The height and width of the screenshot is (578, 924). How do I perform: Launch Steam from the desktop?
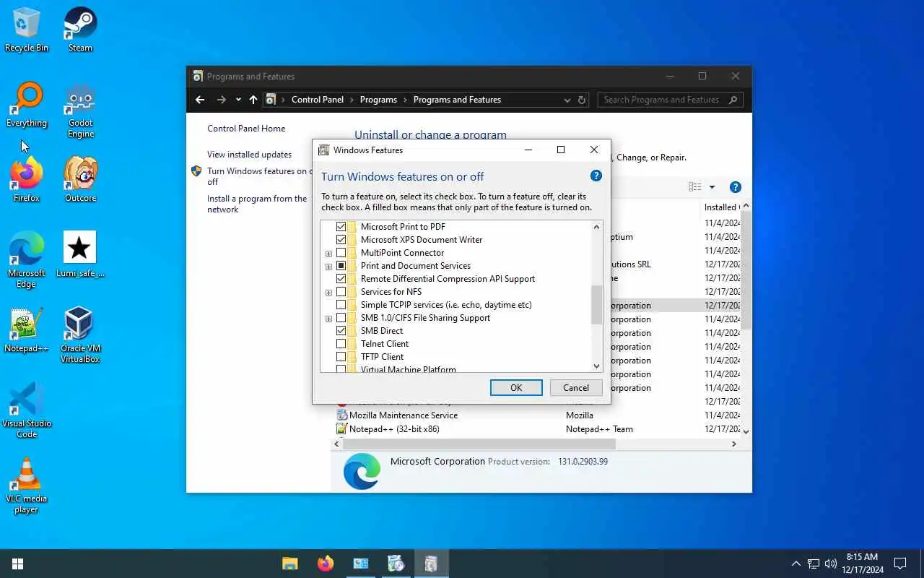click(x=80, y=30)
